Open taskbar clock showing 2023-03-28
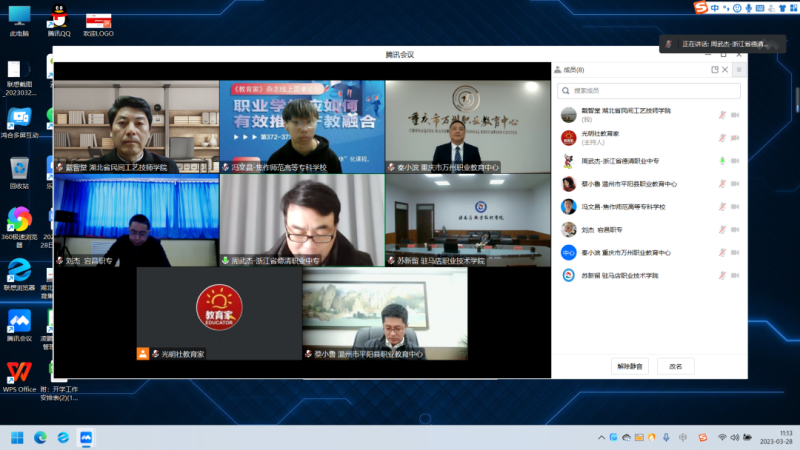Viewport: 800px width, 450px height. tap(776, 437)
